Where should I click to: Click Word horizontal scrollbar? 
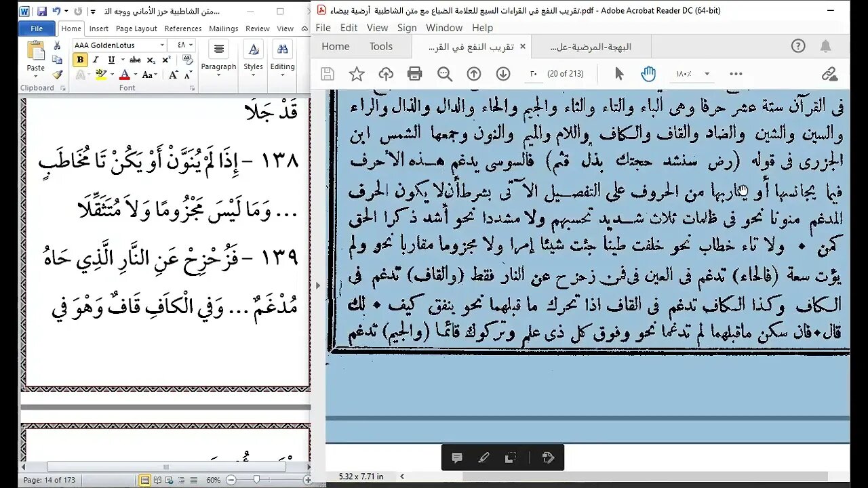(166, 467)
